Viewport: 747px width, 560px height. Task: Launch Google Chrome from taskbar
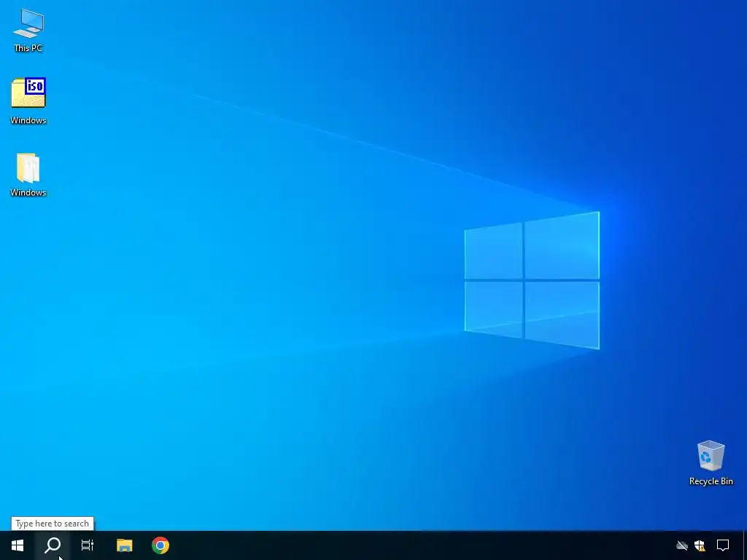[x=160, y=545]
